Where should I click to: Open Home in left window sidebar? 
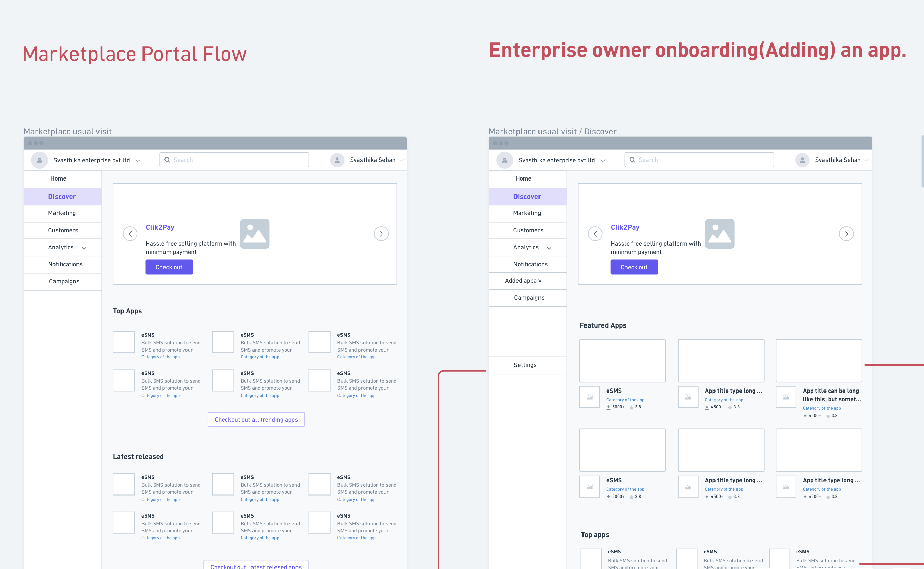click(62, 179)
